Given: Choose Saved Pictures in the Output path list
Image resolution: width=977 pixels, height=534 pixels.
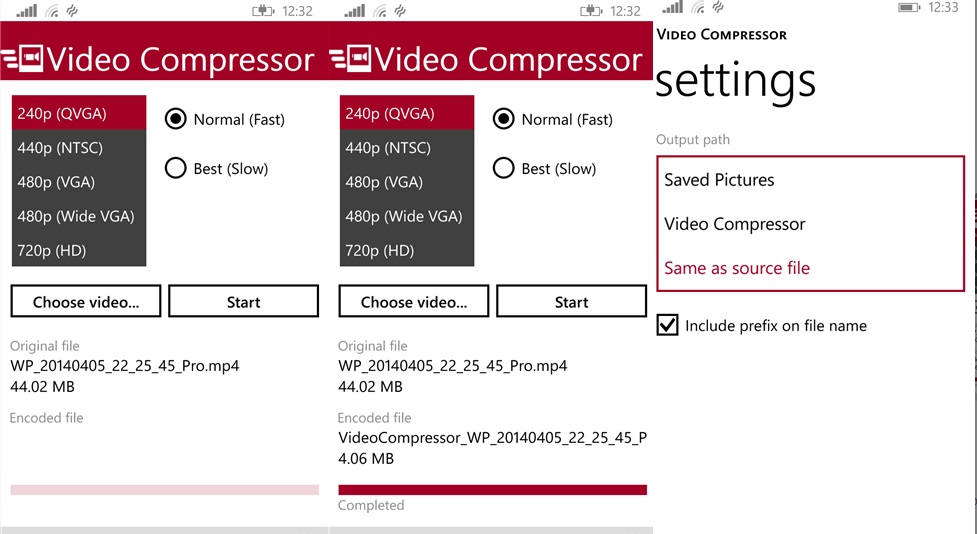Looking at the screenshot, I should coord(719,180).
